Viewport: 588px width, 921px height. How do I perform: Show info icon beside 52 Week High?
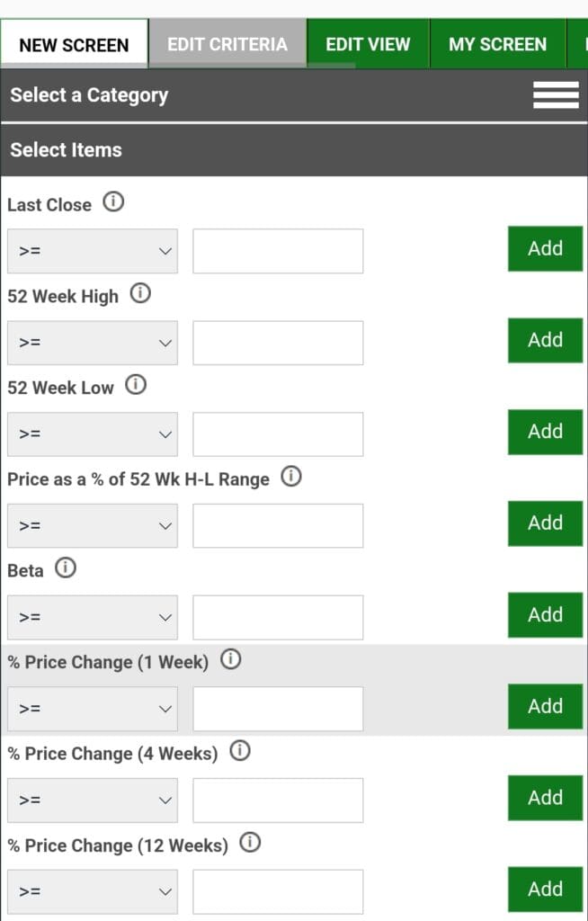point(140,294)
